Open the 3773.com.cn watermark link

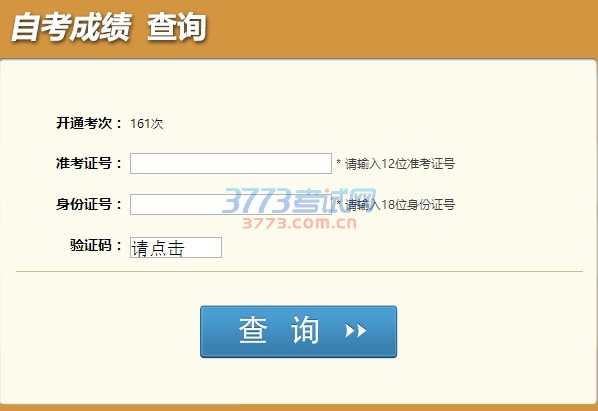299,223
